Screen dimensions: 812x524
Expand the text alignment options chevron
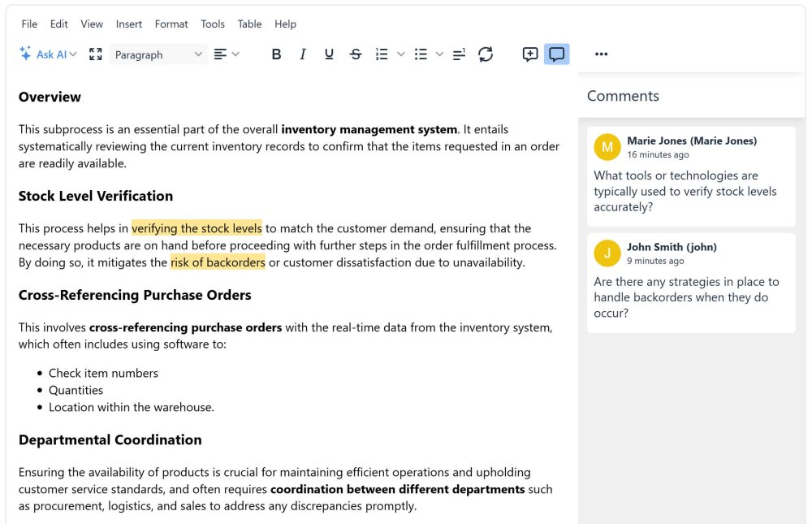click(x=235, y=54)
